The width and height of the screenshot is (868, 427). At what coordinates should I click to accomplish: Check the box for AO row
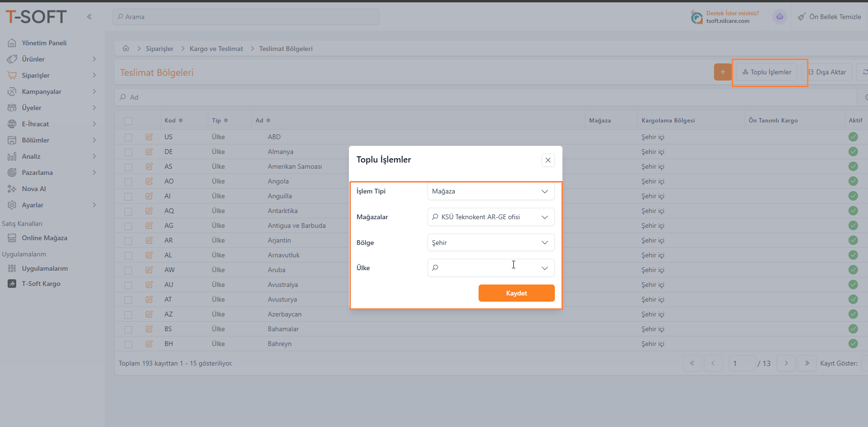pyautogui.click(x=128, y=182)
